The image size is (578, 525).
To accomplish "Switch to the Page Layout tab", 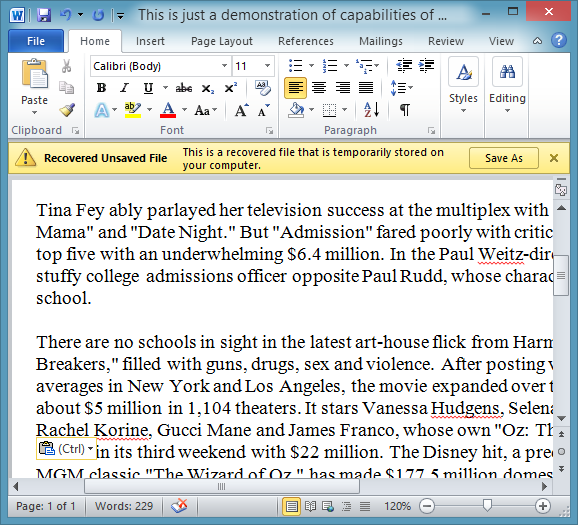I will pos(222,41).
